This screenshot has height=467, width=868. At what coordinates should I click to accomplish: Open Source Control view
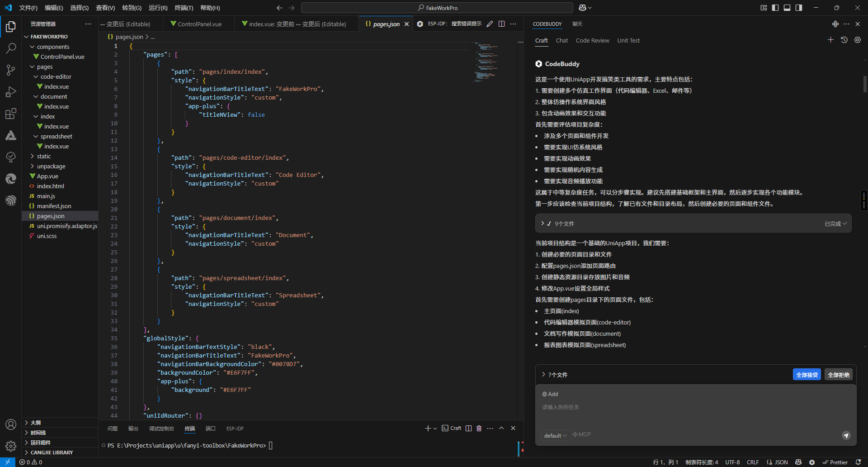pos(11,70)
